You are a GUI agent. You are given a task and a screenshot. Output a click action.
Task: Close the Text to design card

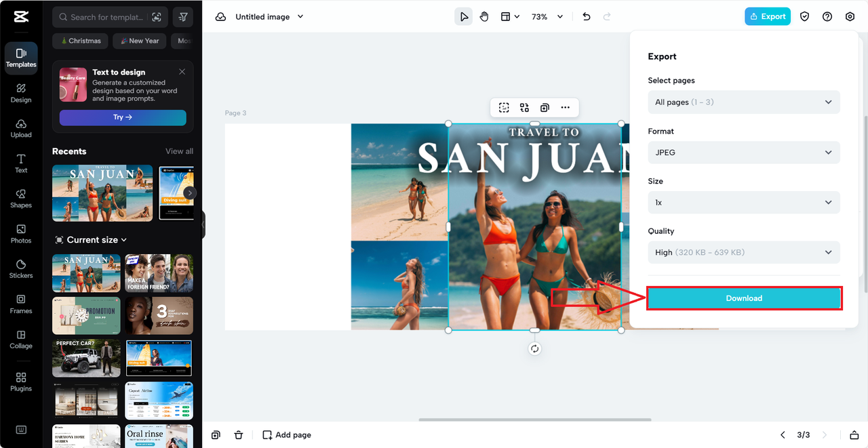[x=182, y=72]
